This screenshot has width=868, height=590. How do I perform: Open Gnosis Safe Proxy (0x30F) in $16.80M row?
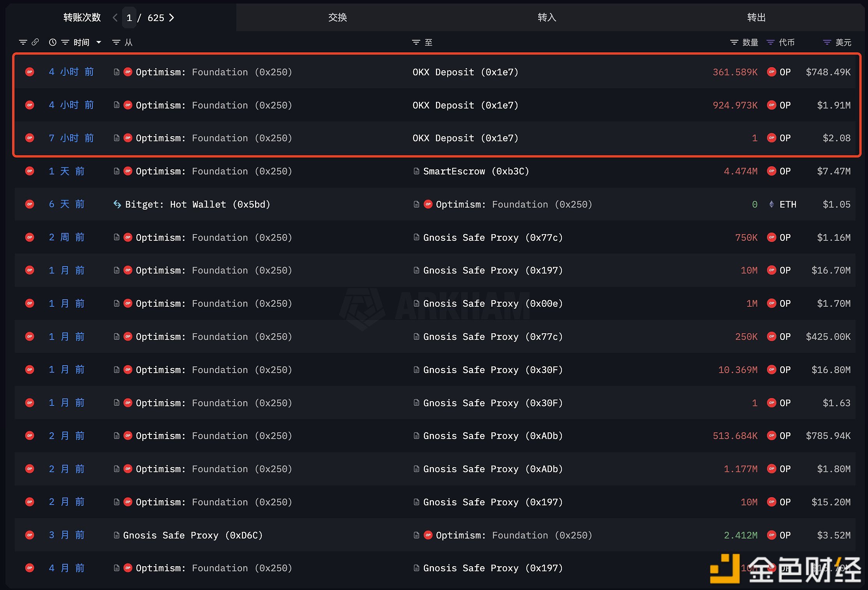click(x=493, y=370)
